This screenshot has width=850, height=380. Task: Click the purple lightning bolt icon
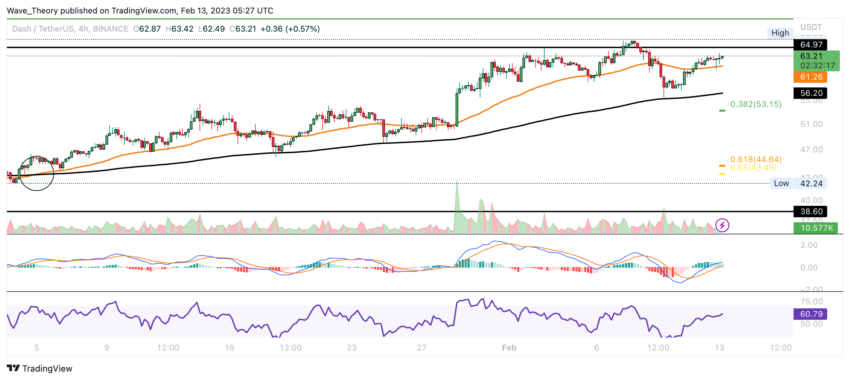coord(722,225)
